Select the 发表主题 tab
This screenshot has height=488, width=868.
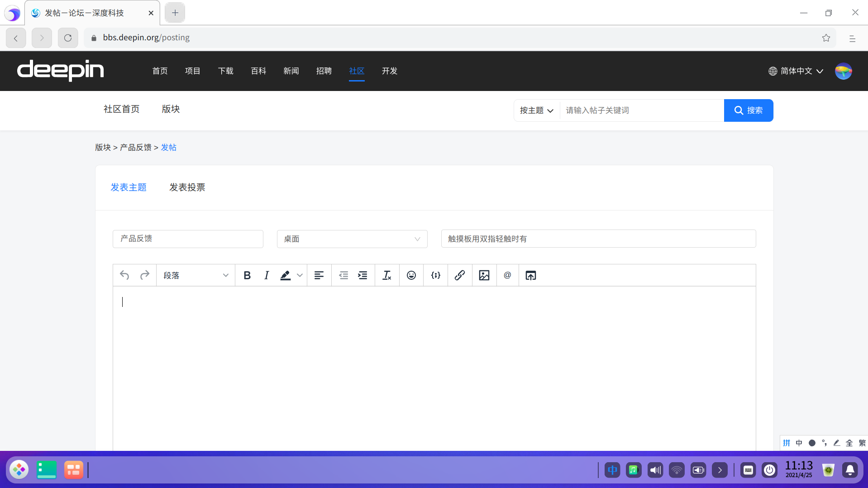pyautogui.click(x=129, y=187)
